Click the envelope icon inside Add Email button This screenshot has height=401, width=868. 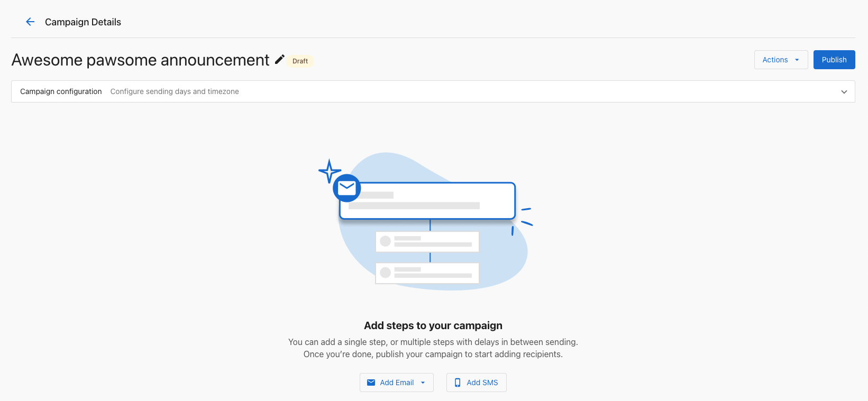coord(372,382)
